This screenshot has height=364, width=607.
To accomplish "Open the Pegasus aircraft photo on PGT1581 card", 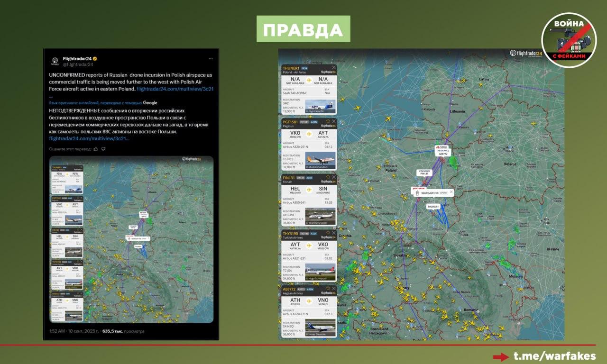I will click(320, 160).
